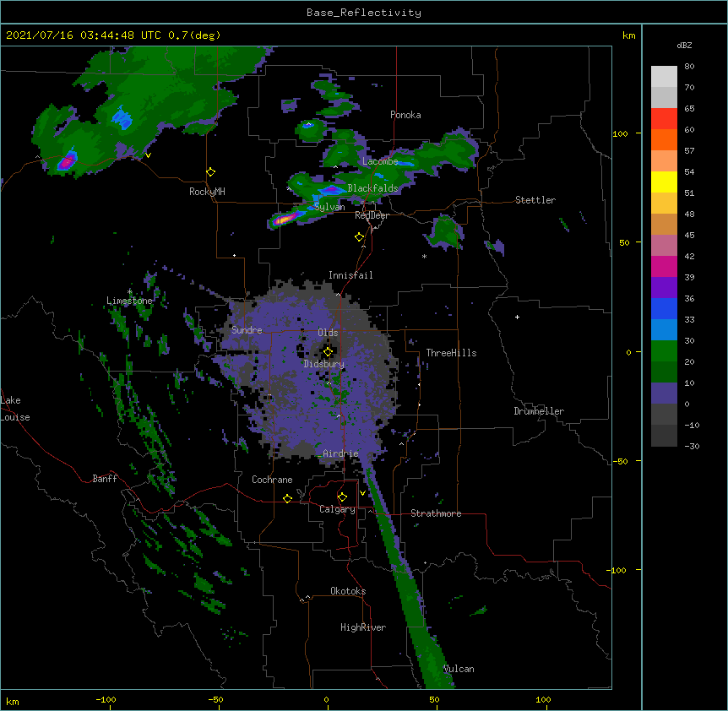The image size is (728, 711).
Task: Click the yellow V marker northeast of Calgary
Action: click(362, 493)
